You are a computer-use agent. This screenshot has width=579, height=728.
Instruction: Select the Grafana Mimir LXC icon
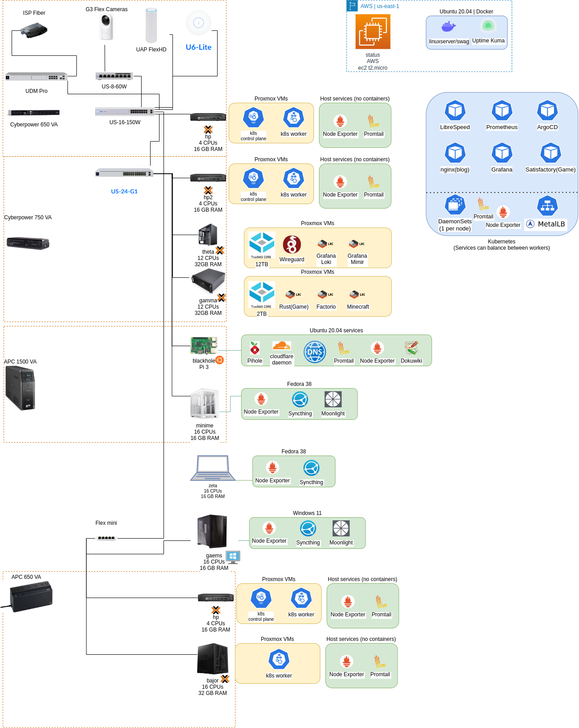coord(357,244)
